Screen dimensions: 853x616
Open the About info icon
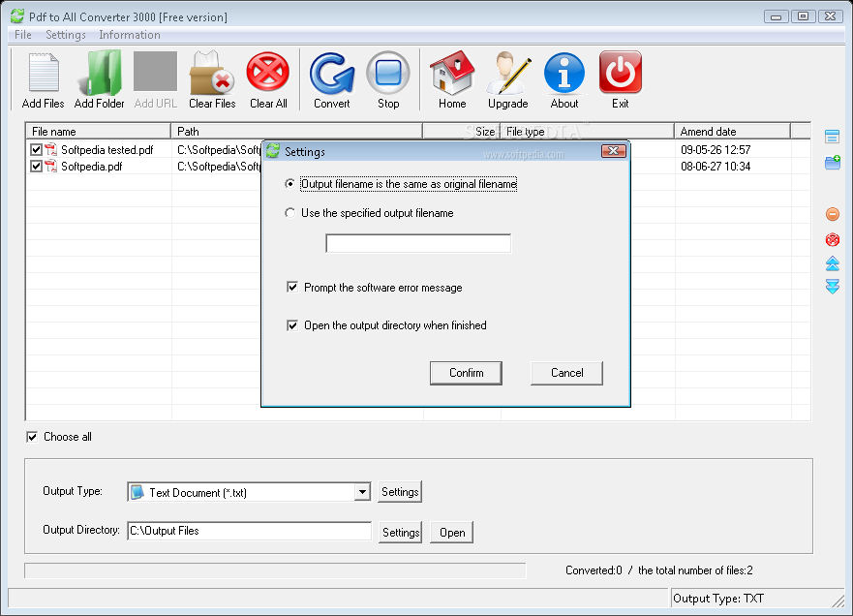coord(564,73)
